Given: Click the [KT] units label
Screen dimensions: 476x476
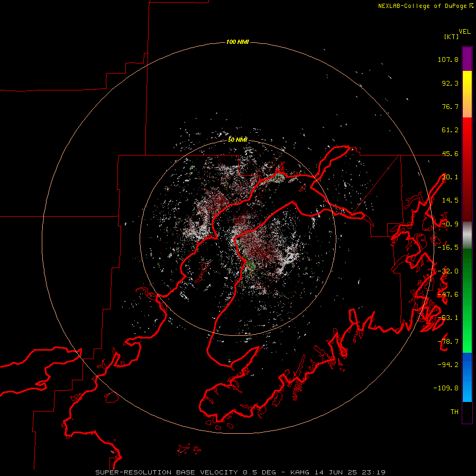Looking at the screenshot, I should pyautogui.click(x=451, y=36).
